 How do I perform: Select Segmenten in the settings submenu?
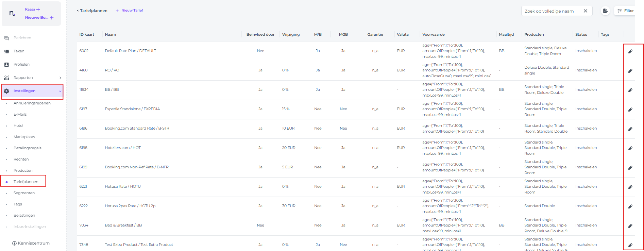tap(24, 193)
